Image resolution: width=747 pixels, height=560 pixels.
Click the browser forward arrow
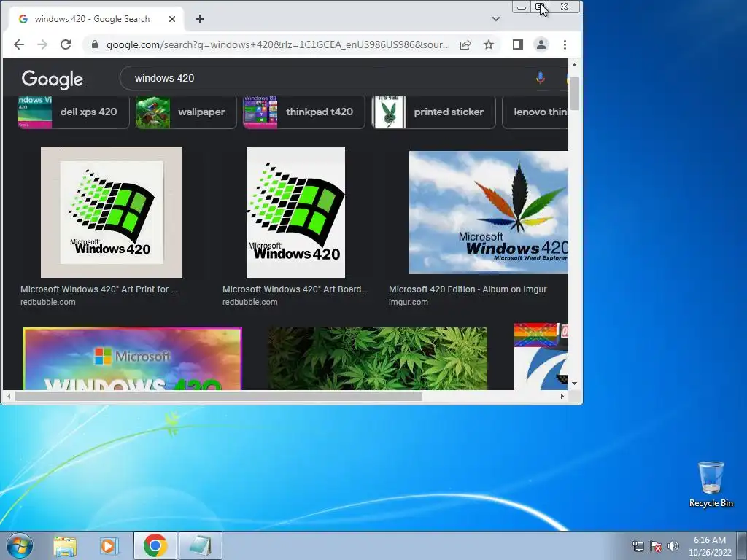pos(42,44)
